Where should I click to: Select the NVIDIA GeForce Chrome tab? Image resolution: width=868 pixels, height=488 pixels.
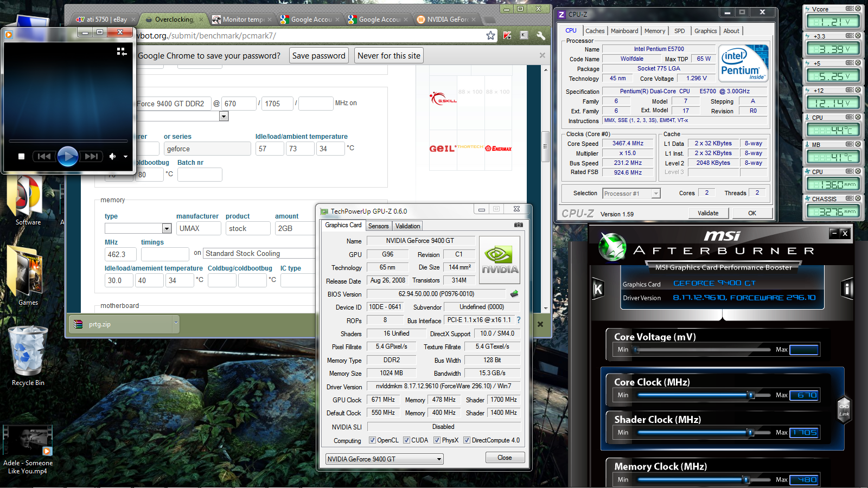pos(447,20)
